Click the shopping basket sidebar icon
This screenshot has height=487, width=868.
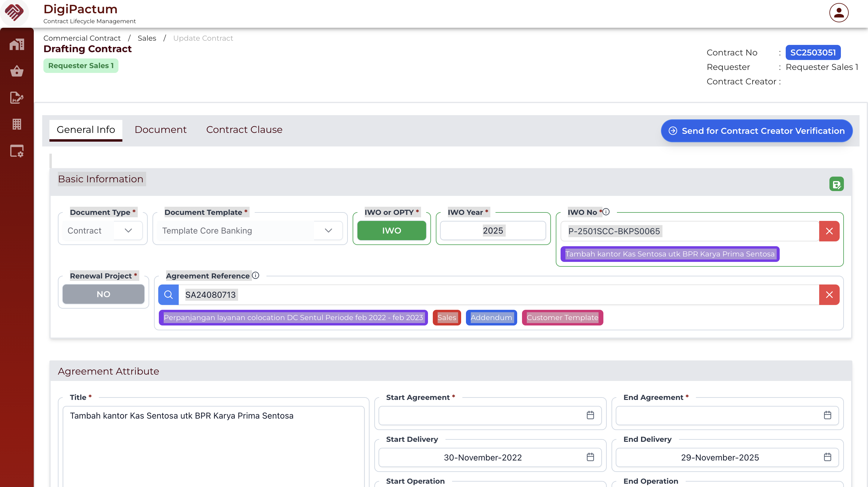(17, 71)
